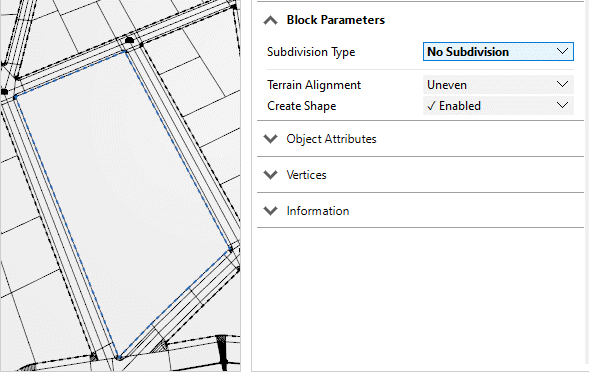The width and height of the screenshot is (589, 372).
Task: Open the Uneven terrain alignment dropdown
Action: click(498, 85)
